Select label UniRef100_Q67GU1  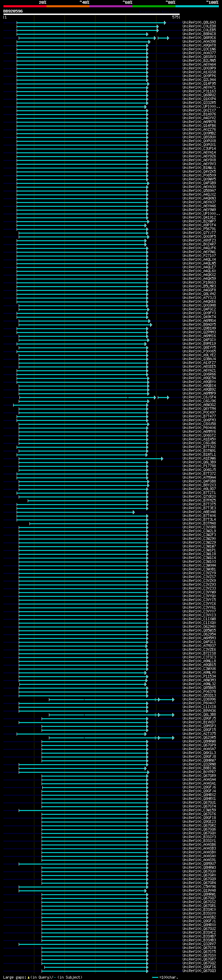(199, 803)
